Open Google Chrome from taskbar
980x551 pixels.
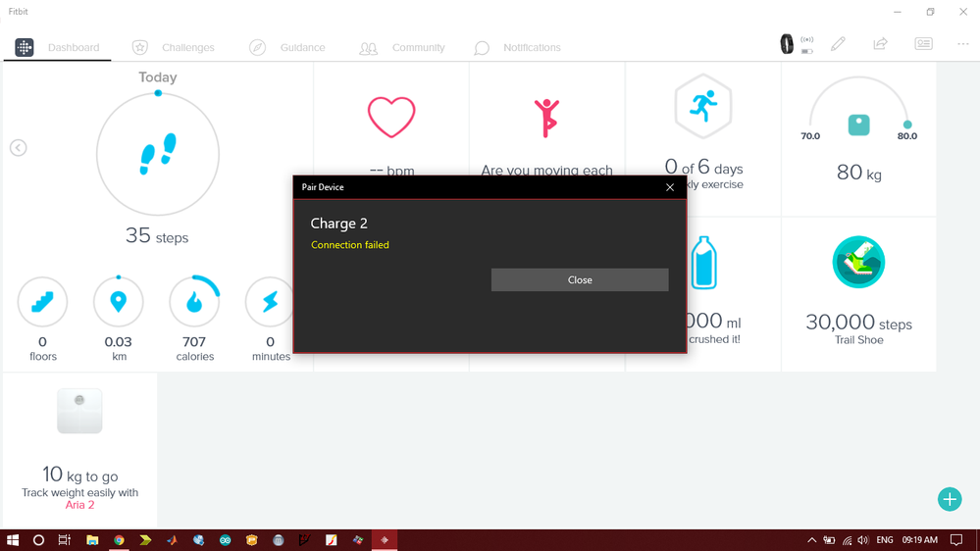point(119,540)
